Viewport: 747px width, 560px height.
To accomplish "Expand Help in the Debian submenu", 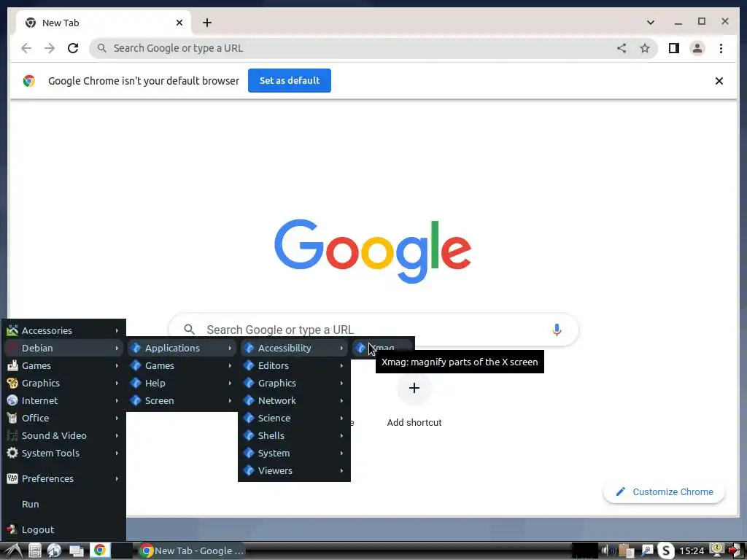I will [182, 383].
